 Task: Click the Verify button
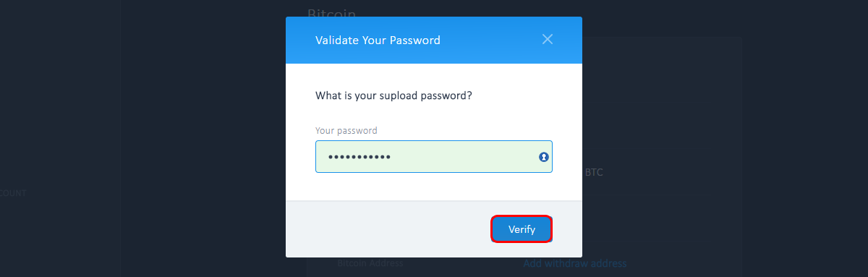coord(522,229)
